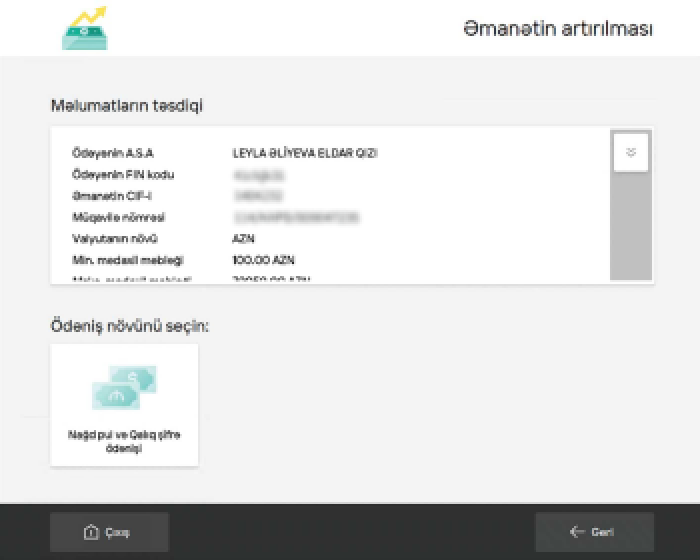Select Nağd pul ve Qəbq şifrə ödənişi card

click(x=124, y=405)
